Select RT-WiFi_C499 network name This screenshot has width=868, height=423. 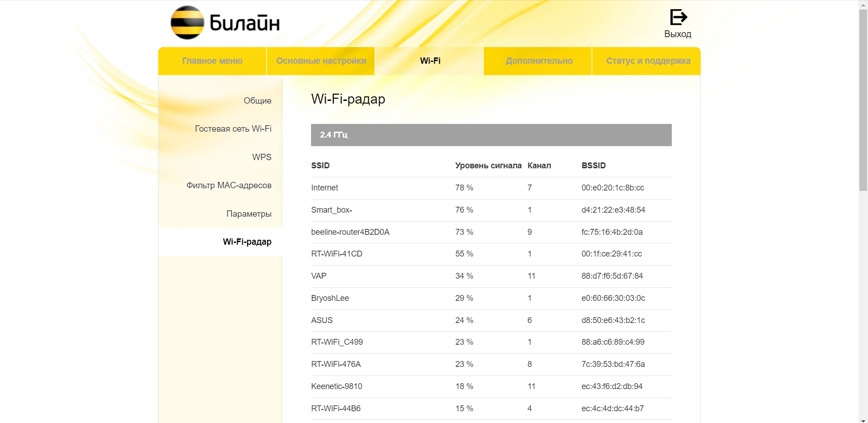point(337,342)
